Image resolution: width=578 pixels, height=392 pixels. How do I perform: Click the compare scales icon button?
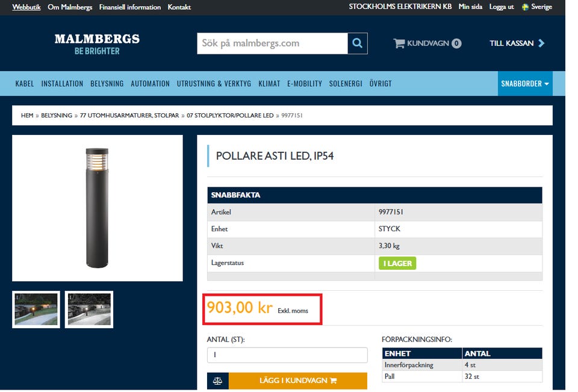coord(217,381)
